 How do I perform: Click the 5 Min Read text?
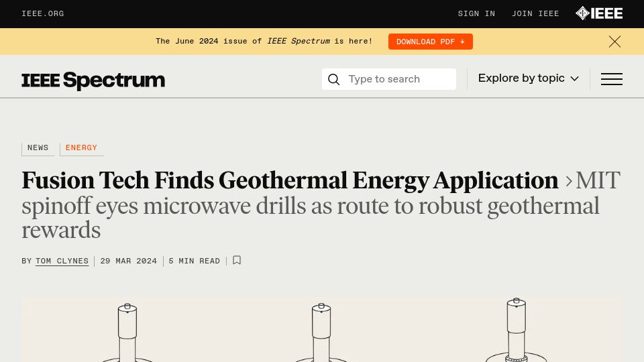[x=195, y=261]
